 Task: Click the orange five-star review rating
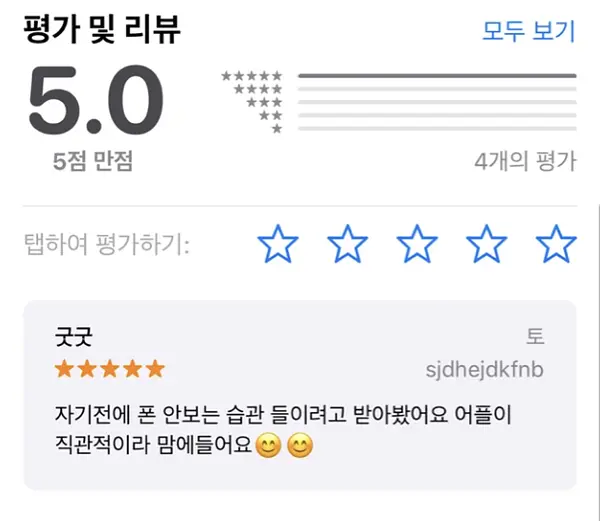click(110, 369)
